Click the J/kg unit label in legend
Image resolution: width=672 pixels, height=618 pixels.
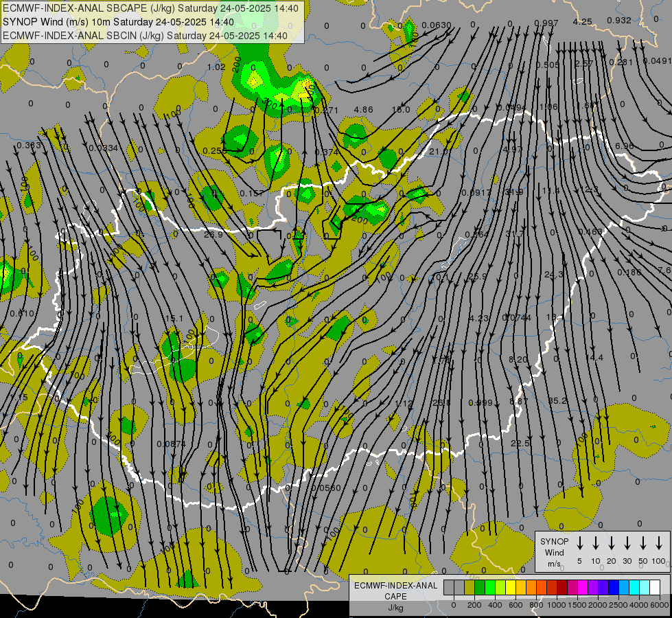[x=395, y=608]
